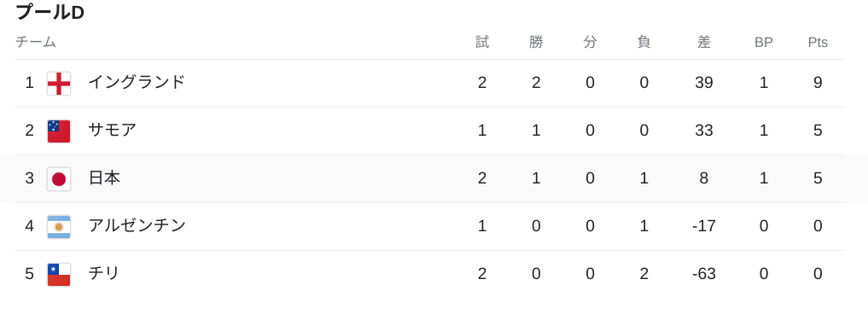Click the 勝 column header
Screen dimensions: 868x326
(536, 42)
